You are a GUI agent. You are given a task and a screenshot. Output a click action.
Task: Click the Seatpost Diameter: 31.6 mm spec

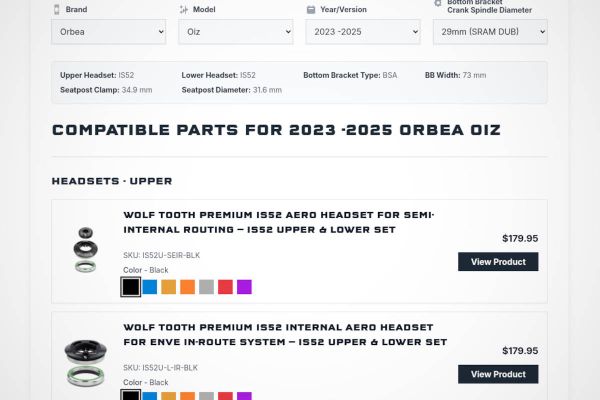232,90
